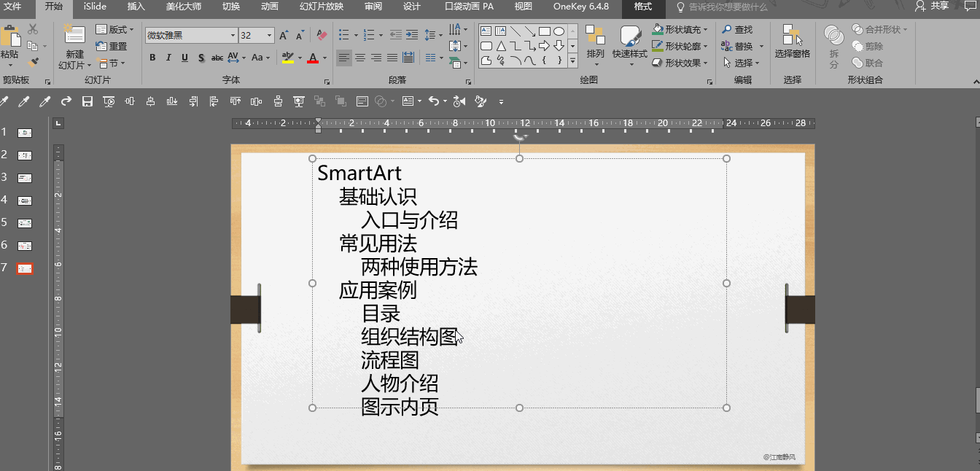The image size is (980, 471).
Task: Select slide 3 thumbnail in the panel
Action: pos(25,178)
